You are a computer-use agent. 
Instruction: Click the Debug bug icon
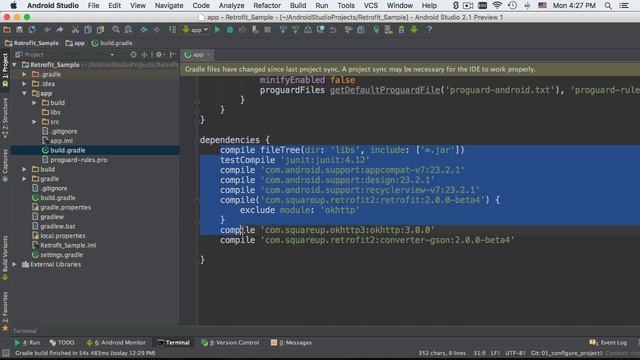pyautogui.click(x=230, y=30)
